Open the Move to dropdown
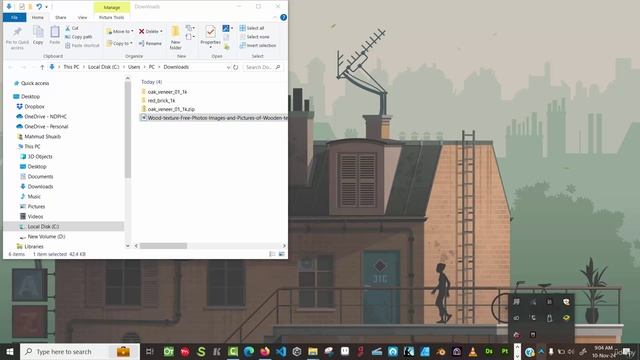Image resolution: width=640 pixels, height=360 pixels. coord(120,31)
